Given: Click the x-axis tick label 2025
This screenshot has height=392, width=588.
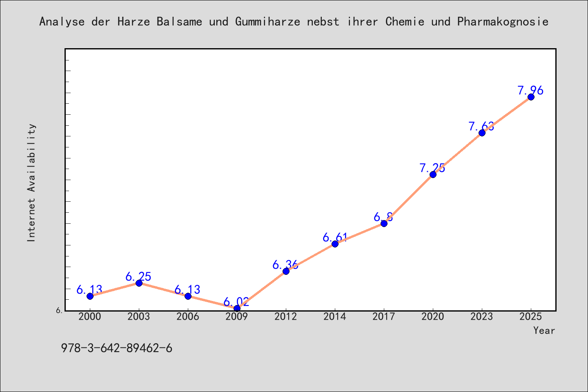Looking at the screenshot, I should 531,317.
